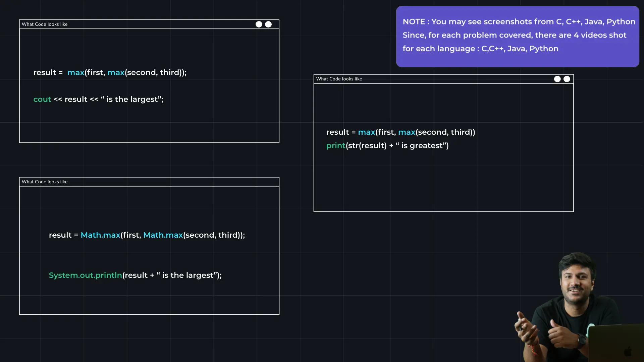Click the second blue max in the print window
The height and width of the screenshot is (362, 644).
tap(407, 132)
